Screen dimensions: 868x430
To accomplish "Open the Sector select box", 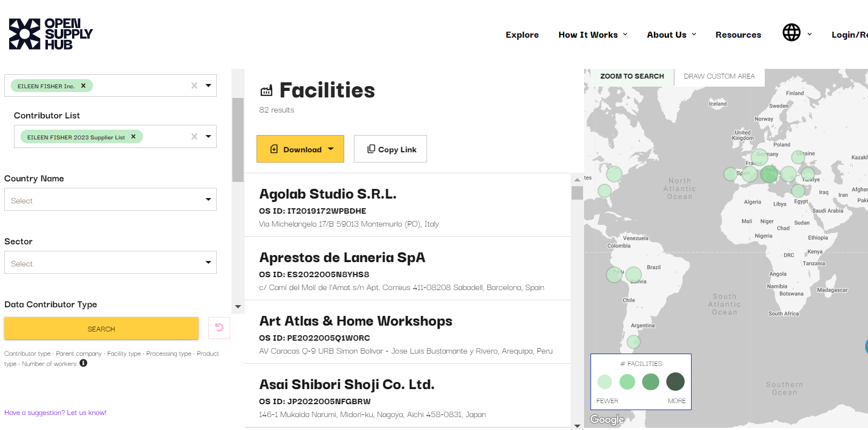I will (x=110, y=263).
